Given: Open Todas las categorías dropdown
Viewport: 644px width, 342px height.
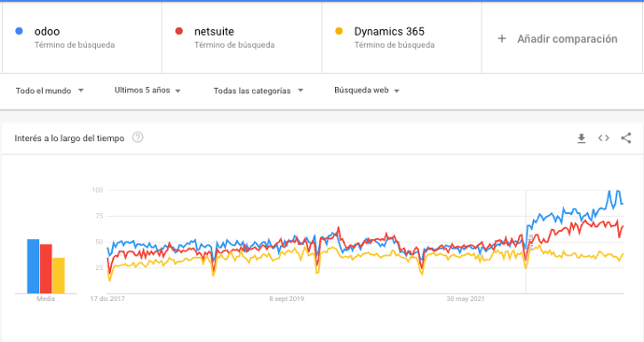Looking at the screenshot, I should click(x=259, y=91).
